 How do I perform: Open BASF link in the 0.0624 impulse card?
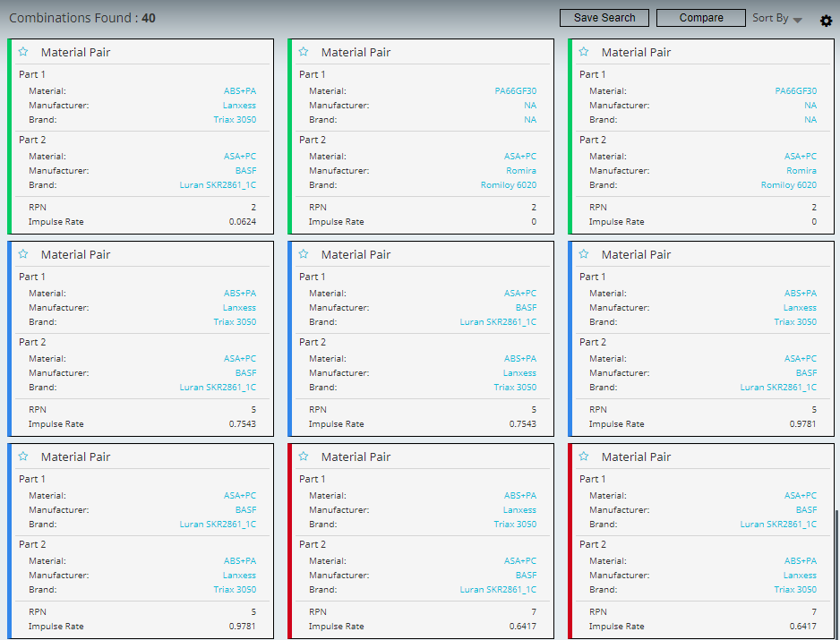click(x=246, y=171)
